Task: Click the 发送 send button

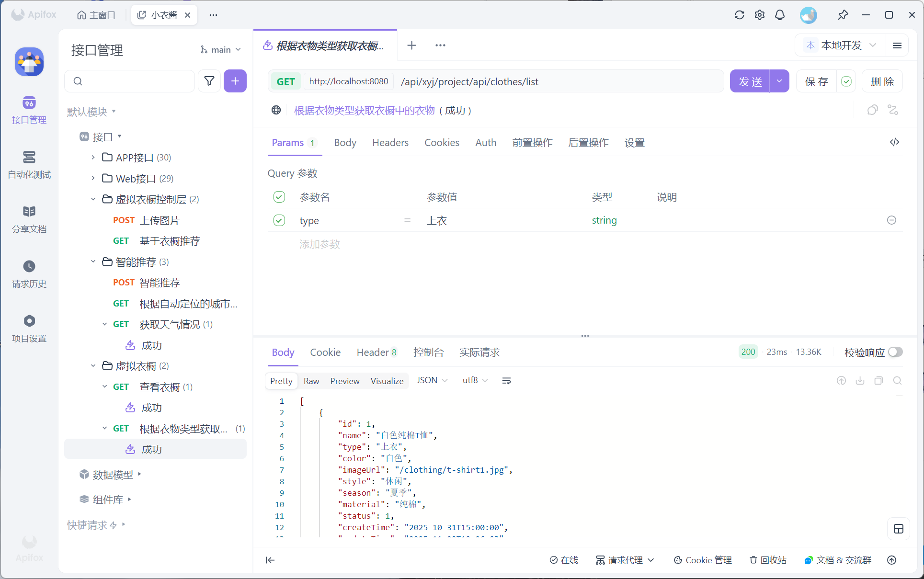Action: coord(750,81)
